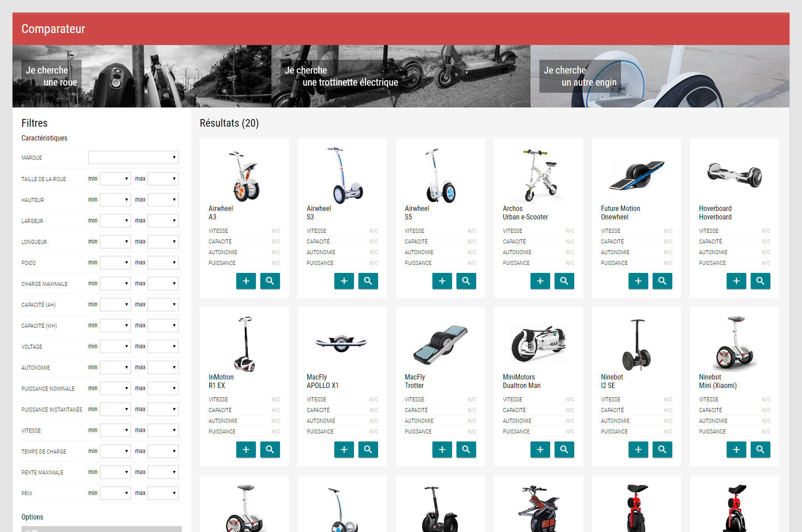Open the Marque brand dropdown

(x=133, y=157)
